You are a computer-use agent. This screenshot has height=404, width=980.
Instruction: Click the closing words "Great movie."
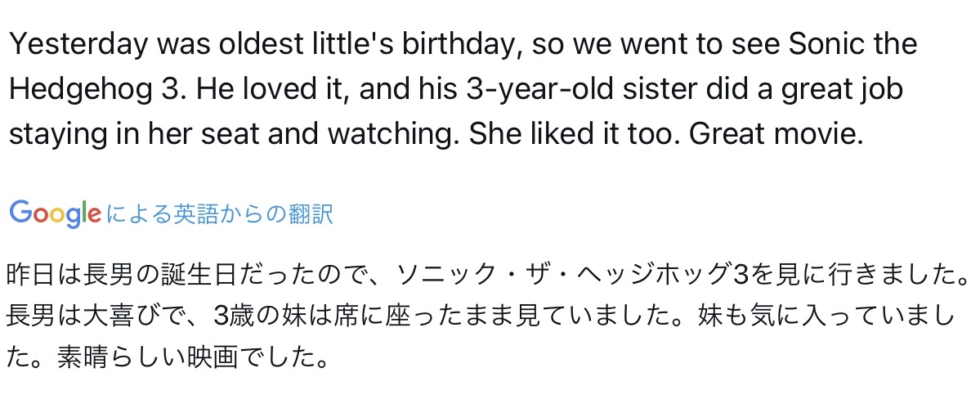(x=776, y=133)
